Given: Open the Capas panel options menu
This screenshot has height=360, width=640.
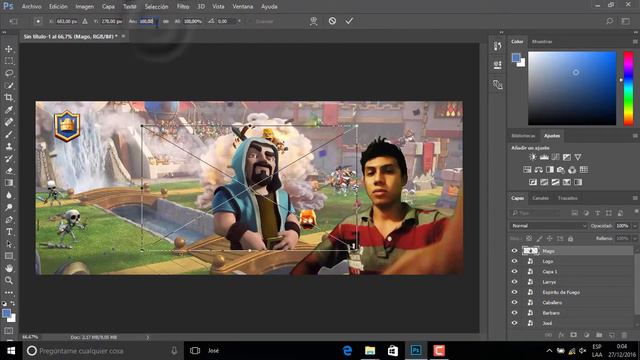Looking at the screenshot, I should [635, 198].
